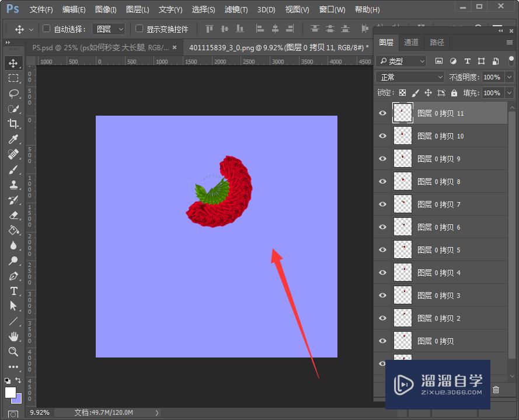Click lock all padlock icon
The width and height of the screenshot is (519, 420).
tap(454, 93)
